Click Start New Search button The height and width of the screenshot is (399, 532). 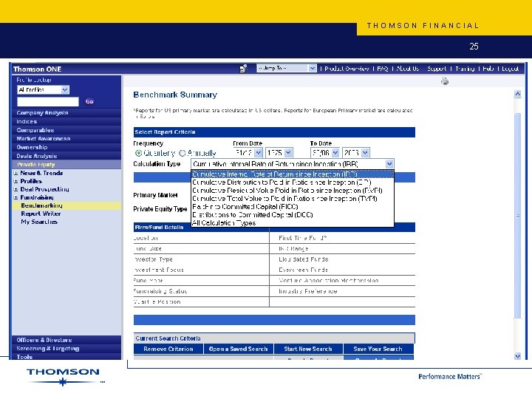(308, 349)
